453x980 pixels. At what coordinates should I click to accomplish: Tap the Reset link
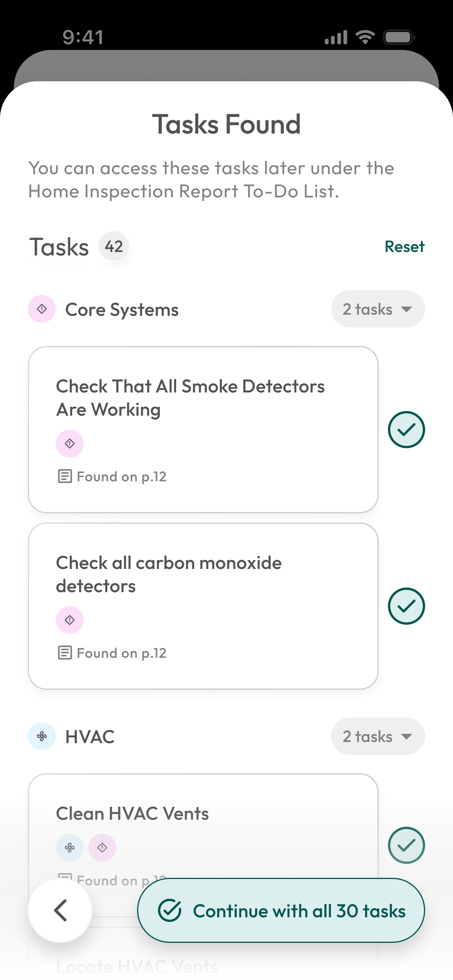404,247
